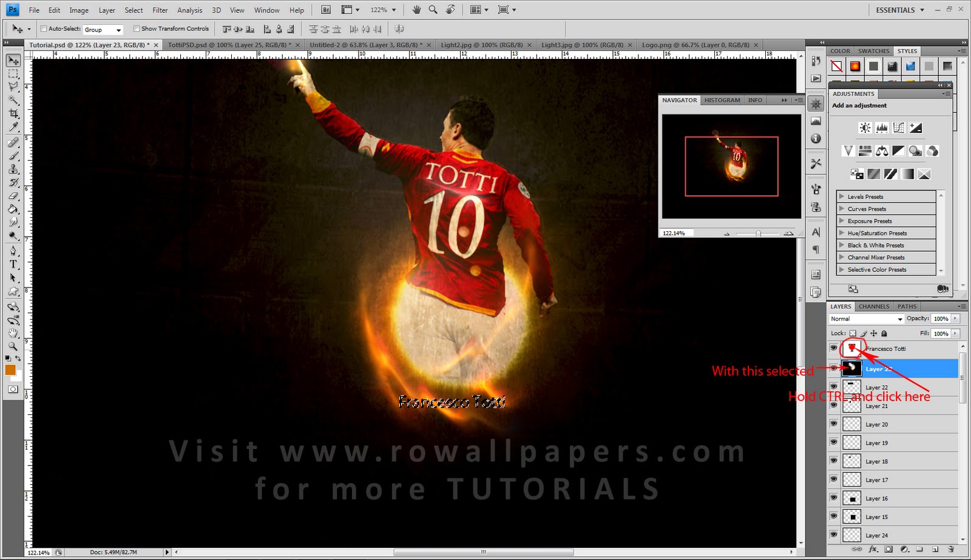
Task: Hide Layer 19 with its eye icon
Action: pos(833,442)
